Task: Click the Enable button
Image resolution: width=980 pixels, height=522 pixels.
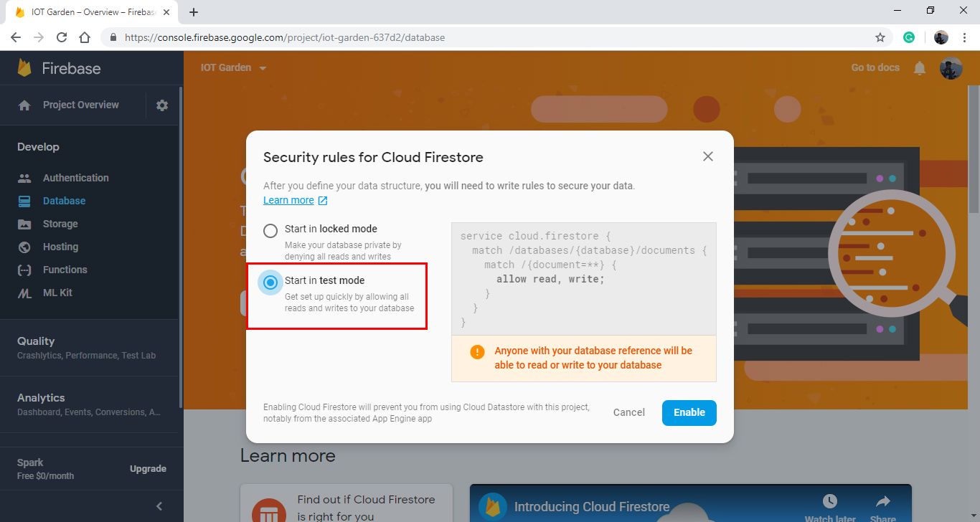Action: [x=689, y=412]
